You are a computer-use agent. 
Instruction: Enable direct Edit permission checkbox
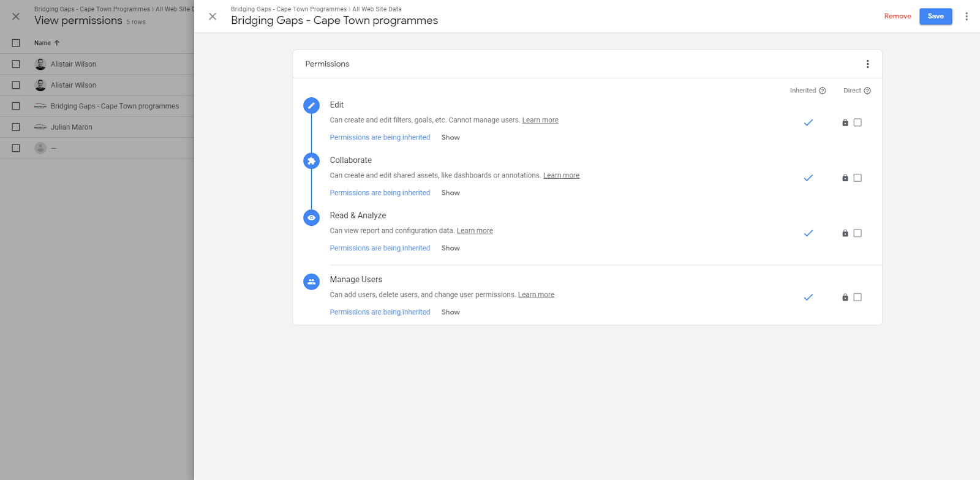click(x=858, y=122)
